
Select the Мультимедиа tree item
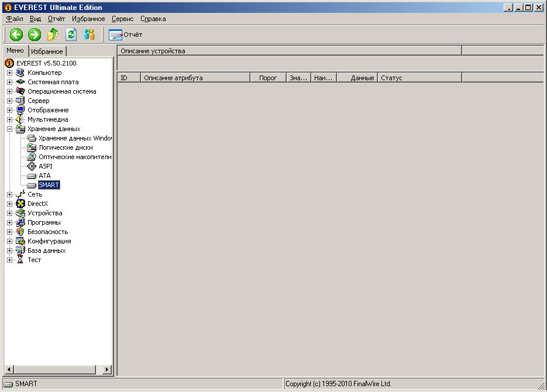click(48, 119)
